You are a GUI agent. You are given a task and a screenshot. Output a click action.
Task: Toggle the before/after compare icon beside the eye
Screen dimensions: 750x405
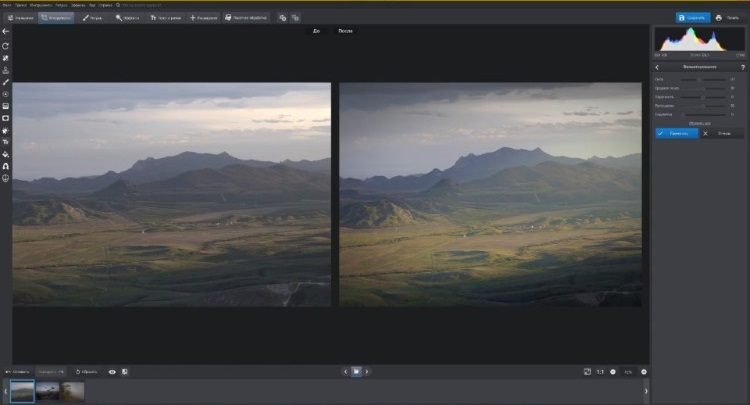tap(125, 372)
